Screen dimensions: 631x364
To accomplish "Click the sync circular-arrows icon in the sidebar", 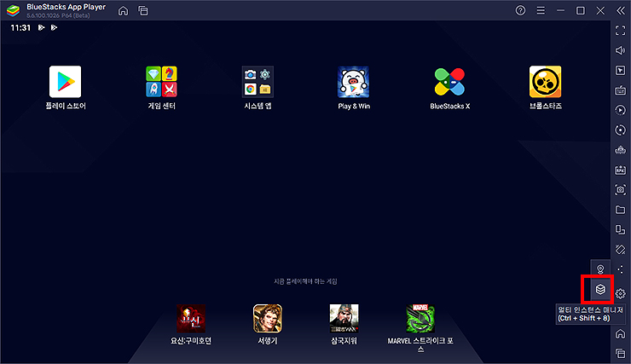I will pos(620,130).
